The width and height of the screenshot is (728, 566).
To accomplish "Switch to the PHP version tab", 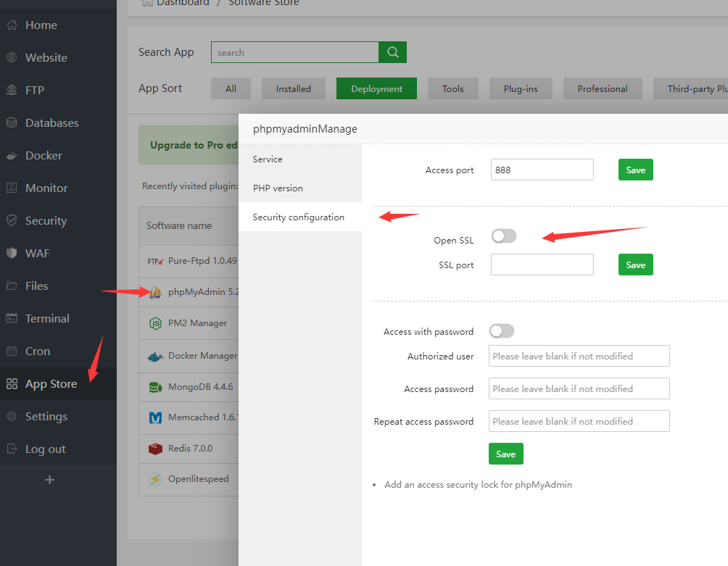I will tap(278, 188).
